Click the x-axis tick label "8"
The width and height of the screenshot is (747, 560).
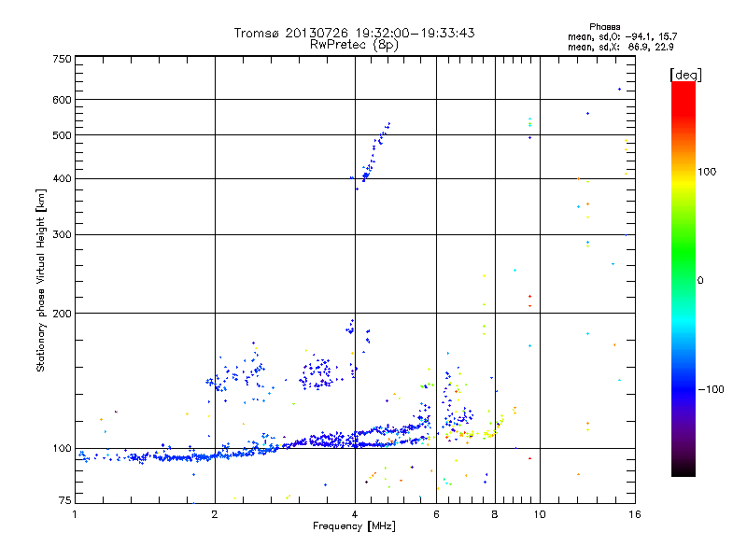tap(495, 514)
